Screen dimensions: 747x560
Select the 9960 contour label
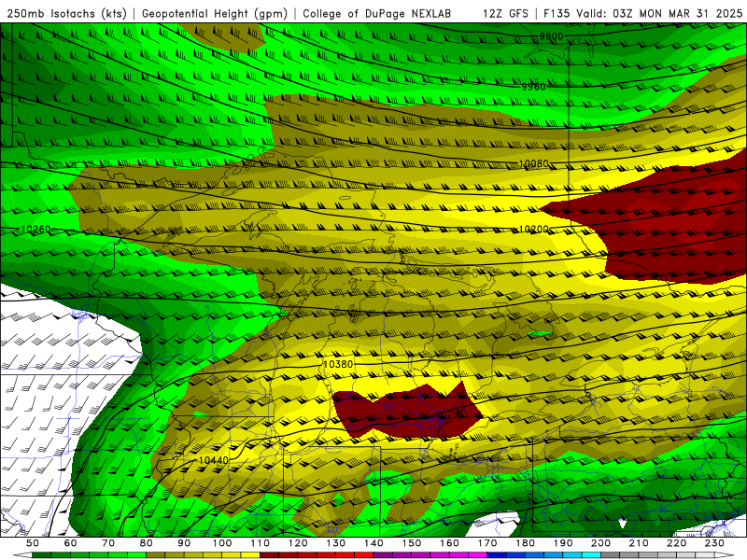pyautogui.click(x=533, y=87)
